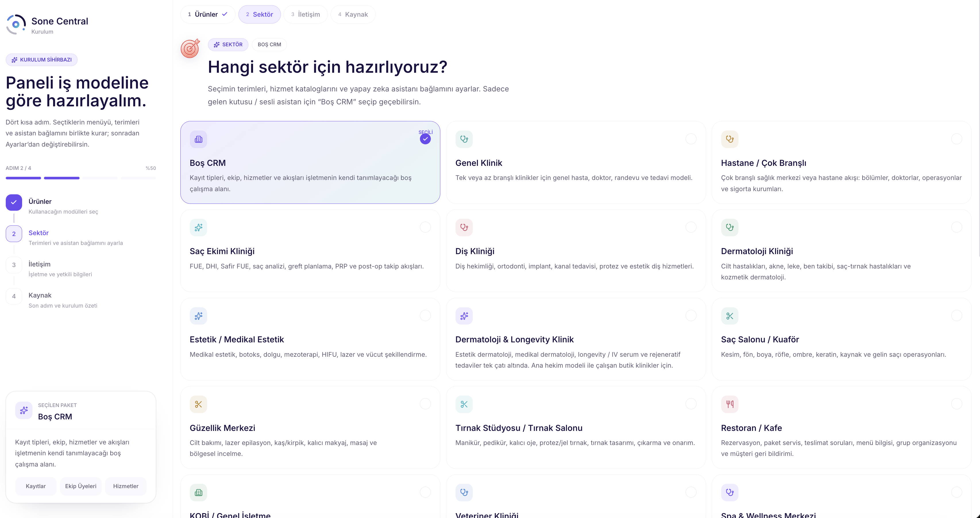Select the Dermatoloji & Longevity Klinik radio circle
This screenshot has width=980, height=518.
(691, 316)
